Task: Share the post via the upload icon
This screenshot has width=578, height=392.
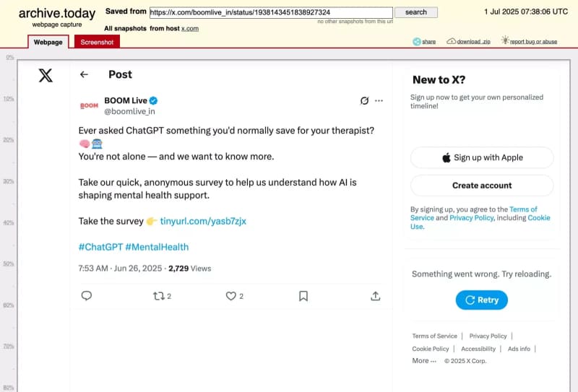Action: pos(376,296)
